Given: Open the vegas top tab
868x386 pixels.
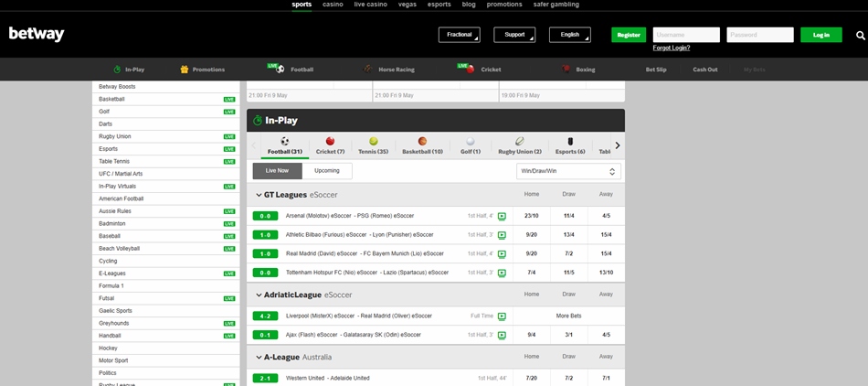Looking at the screenshot, I should 408,5.
